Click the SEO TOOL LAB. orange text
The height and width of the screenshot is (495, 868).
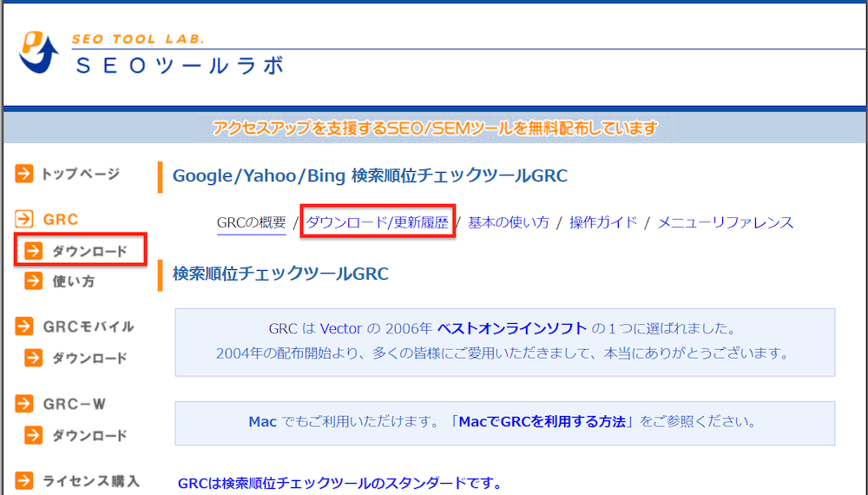tap(138, 39)
